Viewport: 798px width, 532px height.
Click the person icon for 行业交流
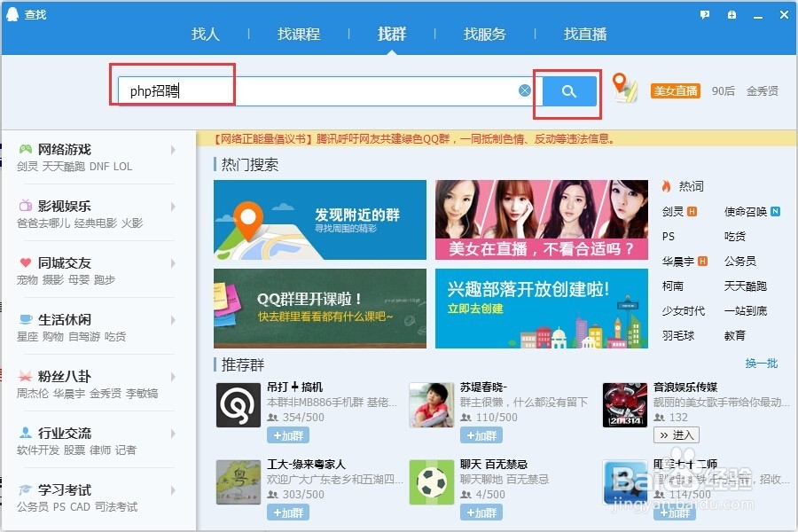click(26, 433)
